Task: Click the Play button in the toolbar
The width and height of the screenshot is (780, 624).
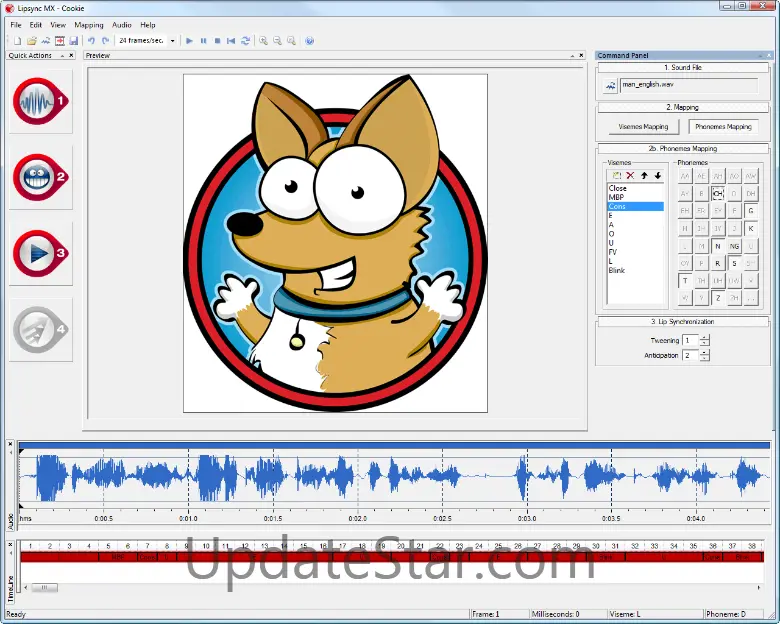Action: pyautogui.click(x=189, y=41)
